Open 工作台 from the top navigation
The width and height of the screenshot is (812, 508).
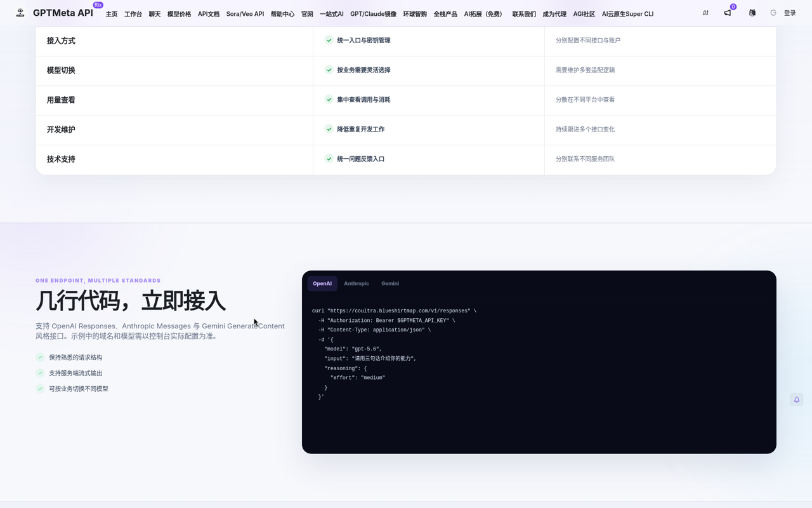click(x=133, y=14)
